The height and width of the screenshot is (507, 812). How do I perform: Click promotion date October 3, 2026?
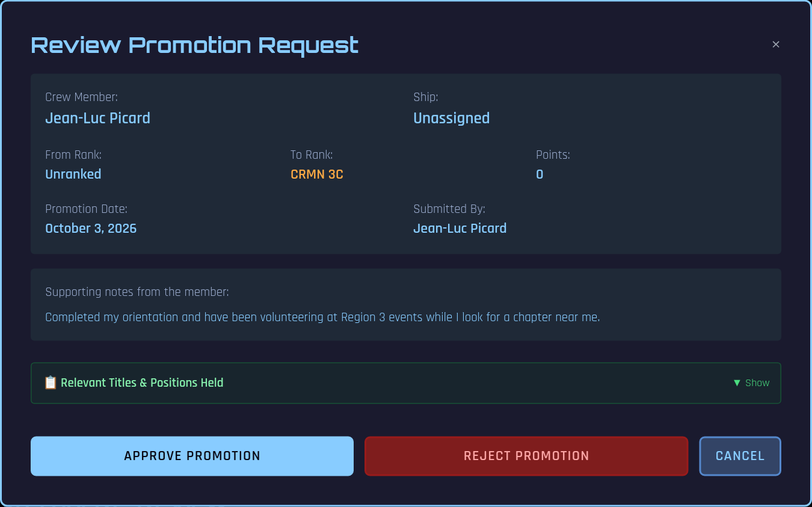pos(91,229)
